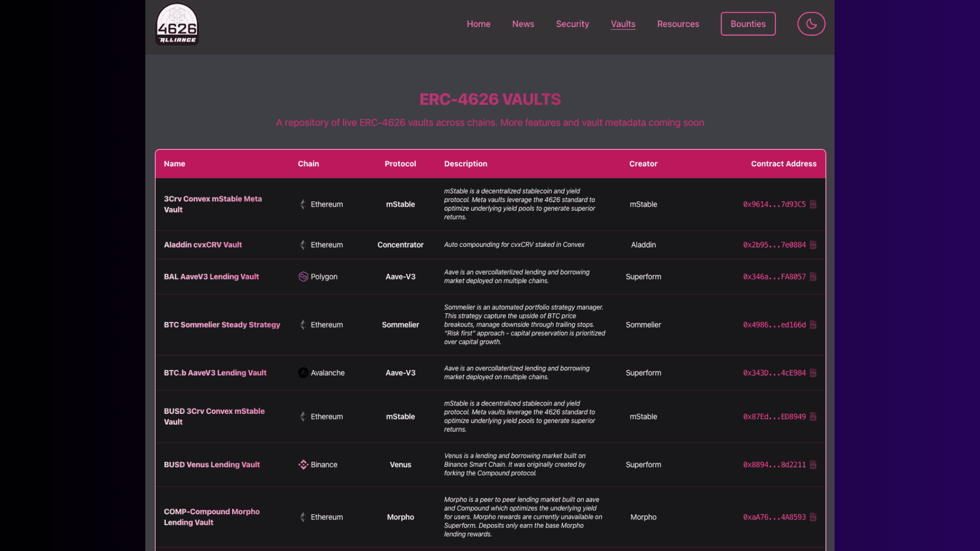Copy address icon for 0x2b95...7e0884

tap(813, 245)
